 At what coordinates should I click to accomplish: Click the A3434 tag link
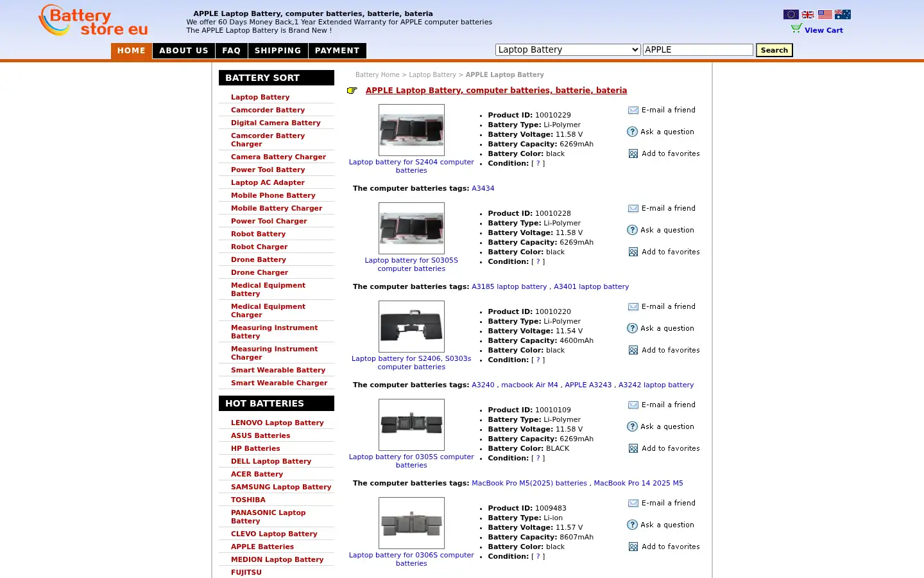(483, 189)
